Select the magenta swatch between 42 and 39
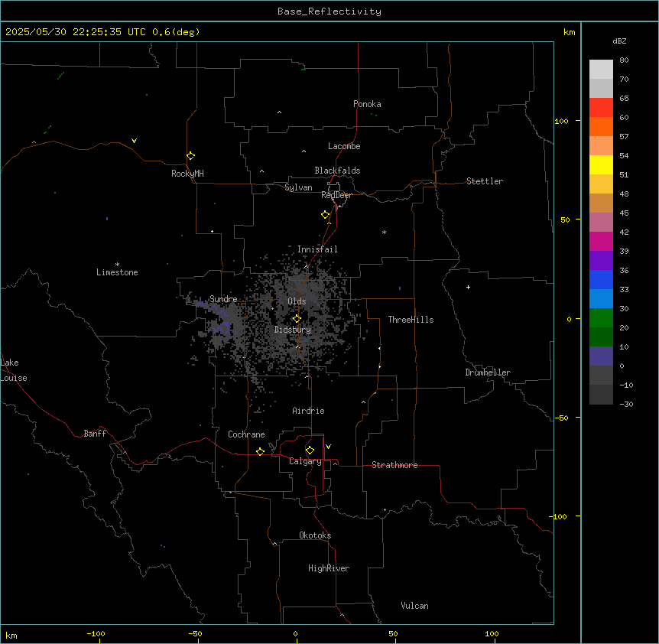 point(601,241)
